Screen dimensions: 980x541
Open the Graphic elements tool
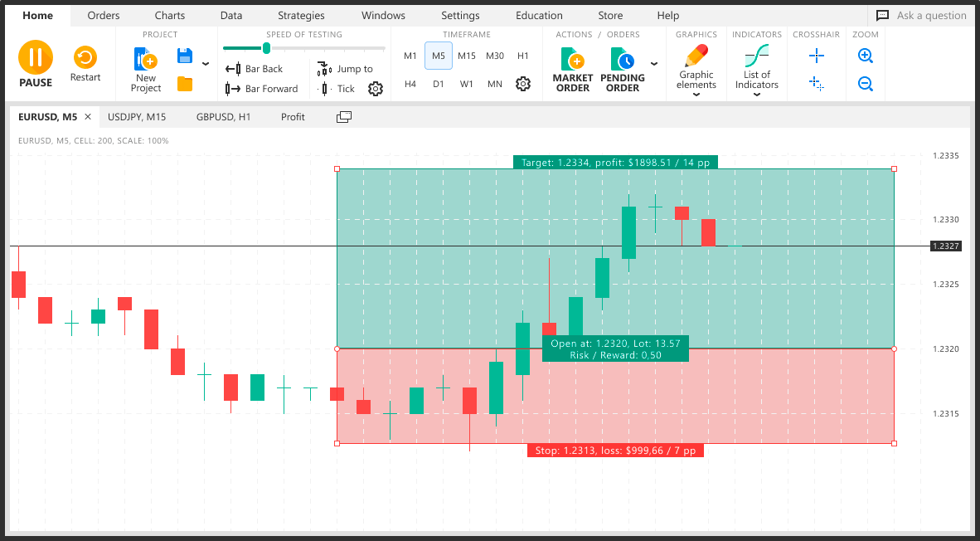[696, 66]
